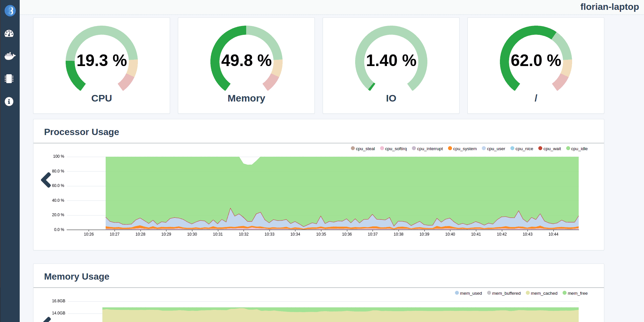This screenshot has height=322, width=644.
Task: Open the processor chip sidebar icon
Action: (x=9, y=79)
